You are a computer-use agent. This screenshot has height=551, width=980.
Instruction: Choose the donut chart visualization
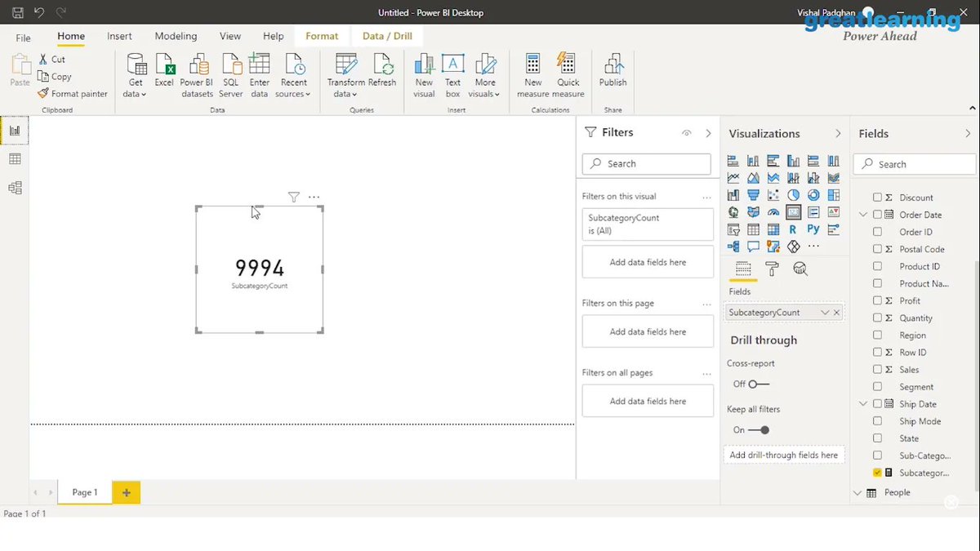coord(813,195)
